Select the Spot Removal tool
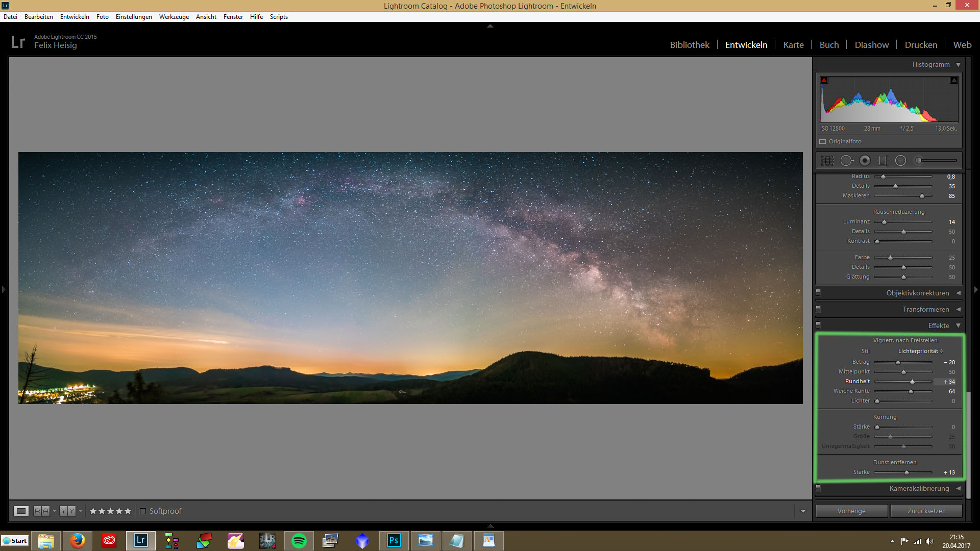Image resolution: width=980 pixels, height=551 pixels. coord(847,161)
